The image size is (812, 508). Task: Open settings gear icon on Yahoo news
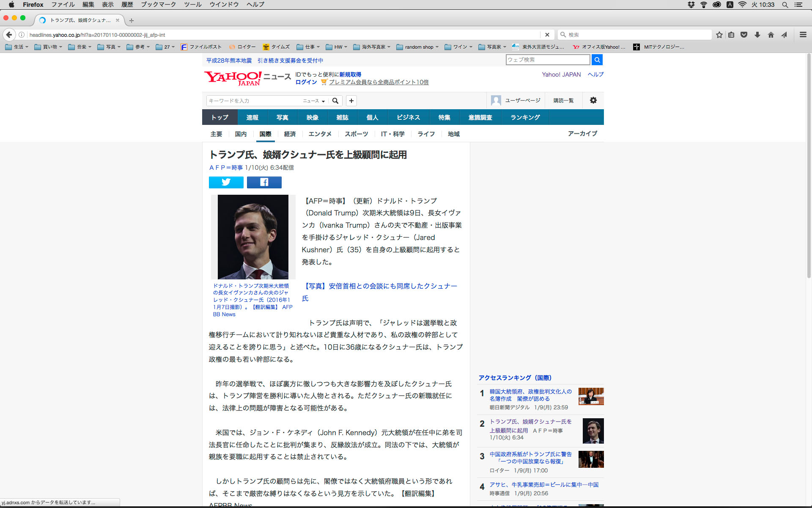[593, 100]
